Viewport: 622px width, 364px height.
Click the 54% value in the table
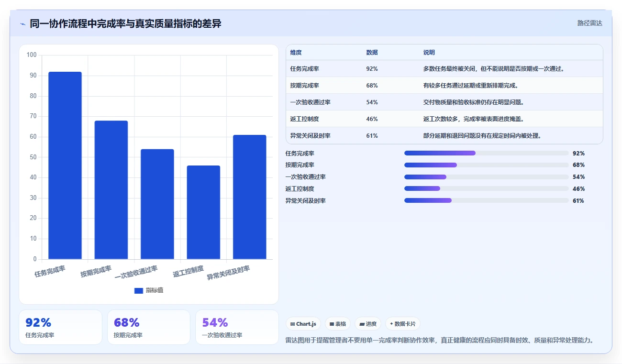[x=372, y=102]
